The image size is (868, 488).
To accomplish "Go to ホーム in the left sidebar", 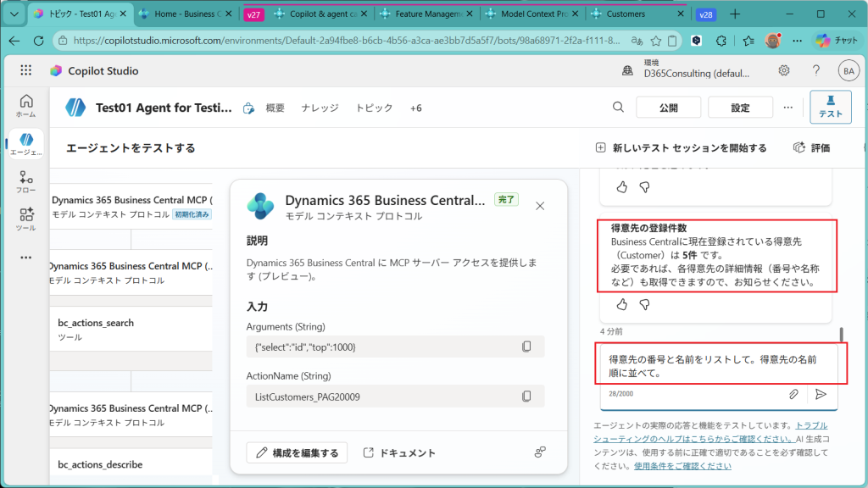I will coord(25,105).
